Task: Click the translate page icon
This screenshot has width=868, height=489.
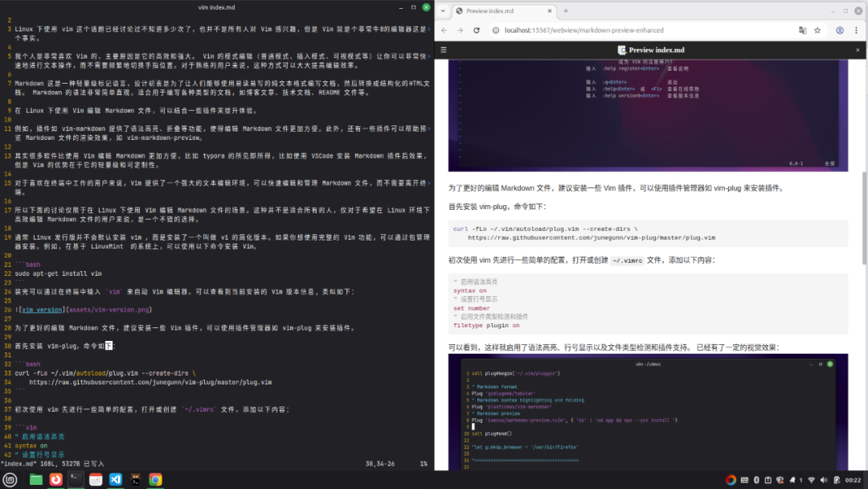Action: pyautogui.click(x=803, y=31)
